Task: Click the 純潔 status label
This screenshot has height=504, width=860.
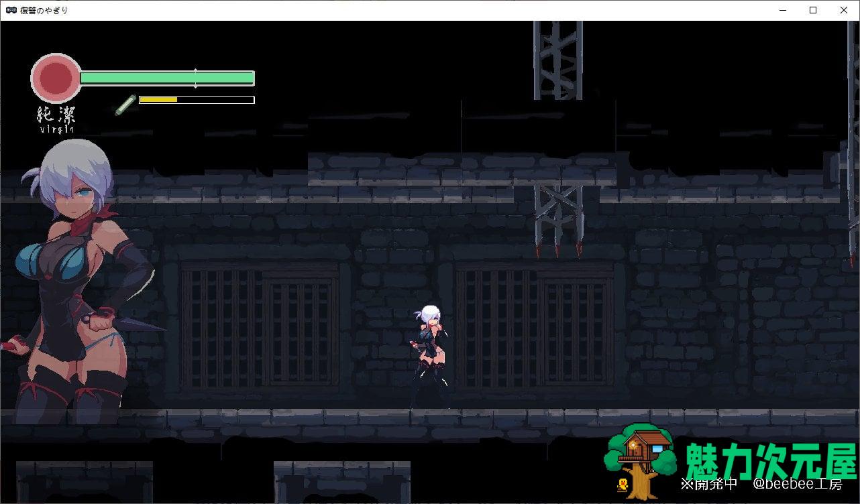Action: point(56,115)
